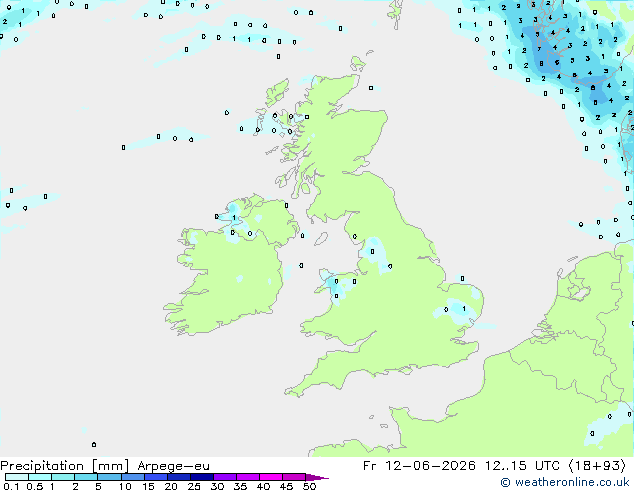This screenshot has height=490, width=634.
Task: Select the 'Arpege-eu' model name text
Action: point(173,466)
